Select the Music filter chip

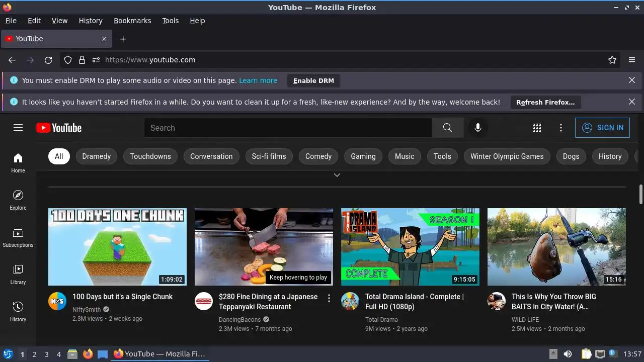tap(405, 156)
